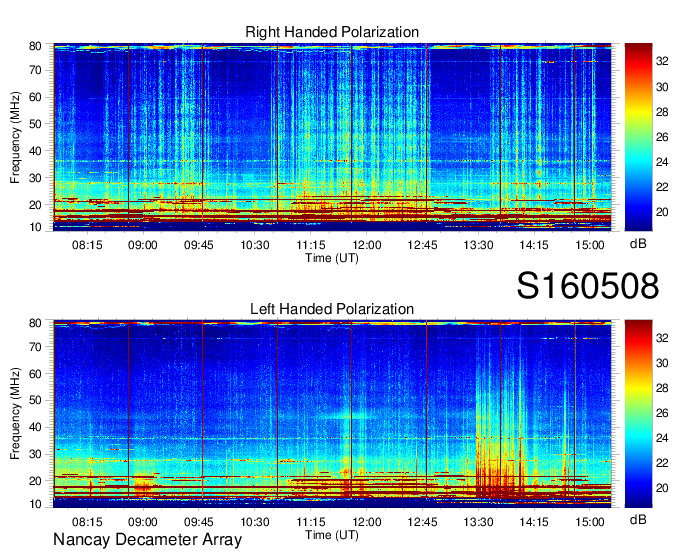680x552 pixels.
Task: Pick 13:30 tick on left-handed time axis
Action: (x=478, y=522)
